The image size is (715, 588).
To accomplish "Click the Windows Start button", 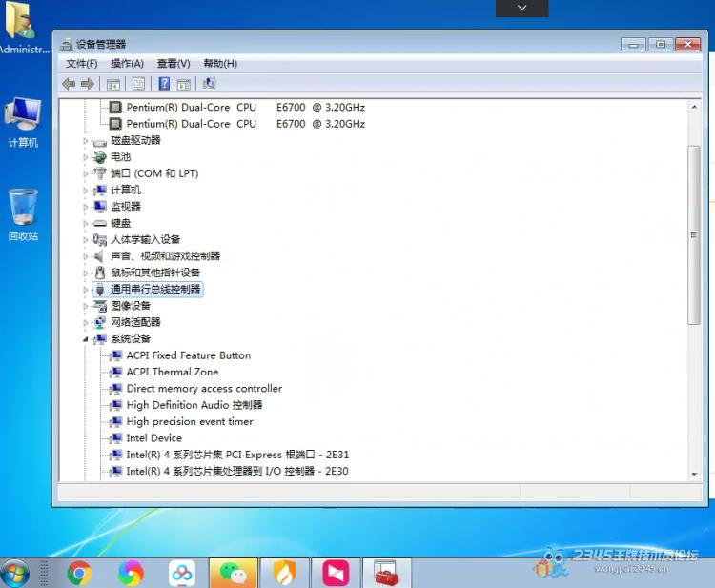I will [15, 573].
